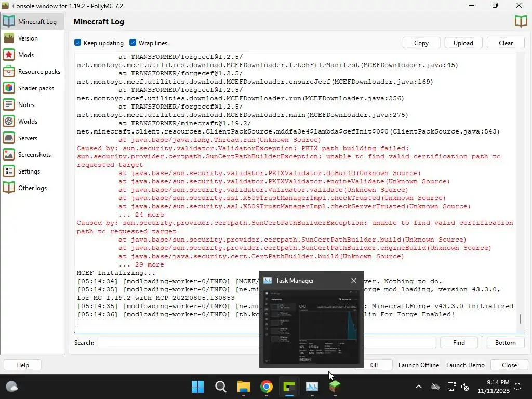Open the Notes page icon
Viewport: 532px width, 399px height.
(x=9, y=104)
